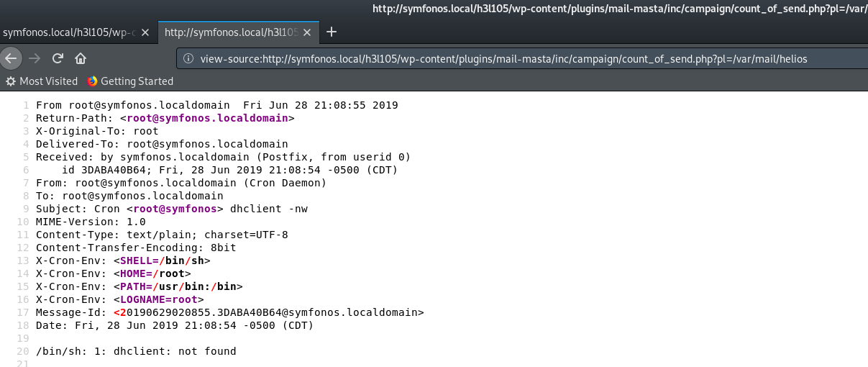Show site information in address bar
868x367 pixels.
pos(188,58)
